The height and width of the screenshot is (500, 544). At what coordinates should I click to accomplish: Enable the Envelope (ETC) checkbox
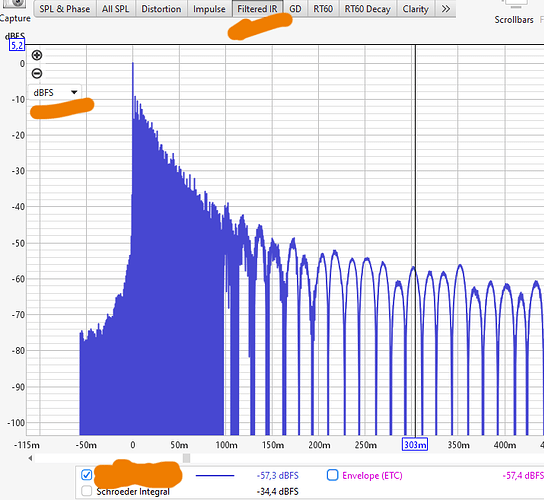click(x=332, y=475)
